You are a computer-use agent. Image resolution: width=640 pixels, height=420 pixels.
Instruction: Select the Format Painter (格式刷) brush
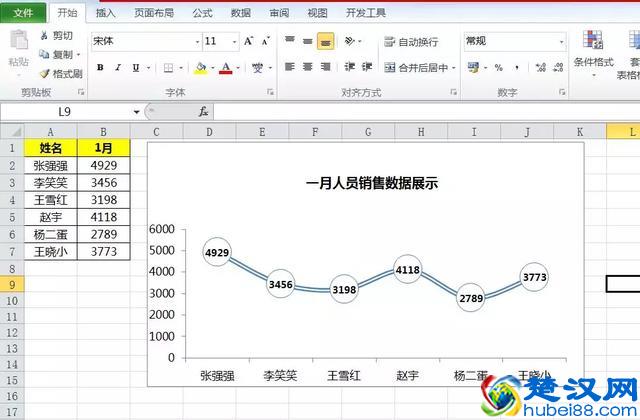pyautogui.click(x=44, y=73)
